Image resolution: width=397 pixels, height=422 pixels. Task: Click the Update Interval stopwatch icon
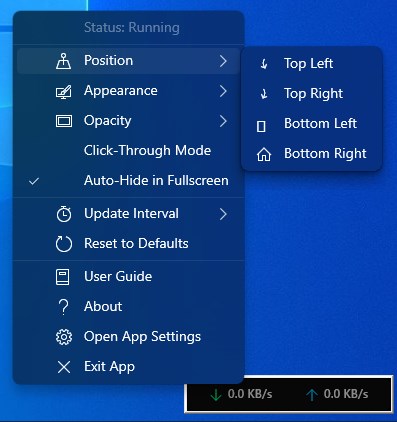click(x=63, y=214)
